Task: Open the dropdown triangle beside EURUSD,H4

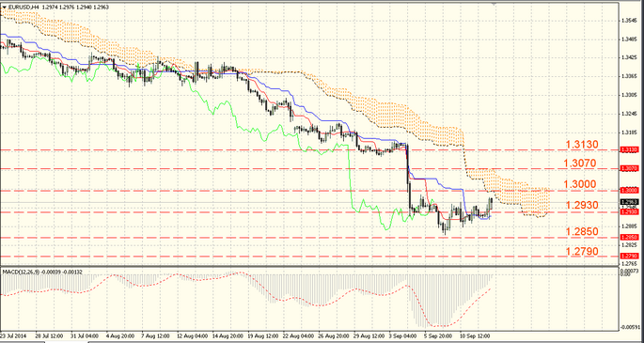Action: (x=4, y=7)
